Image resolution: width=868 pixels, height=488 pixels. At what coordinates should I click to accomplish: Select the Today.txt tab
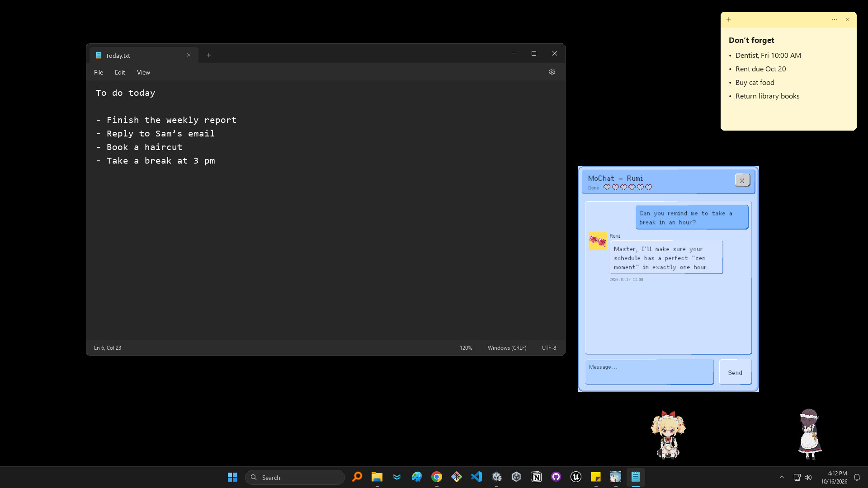coord(144,55)
